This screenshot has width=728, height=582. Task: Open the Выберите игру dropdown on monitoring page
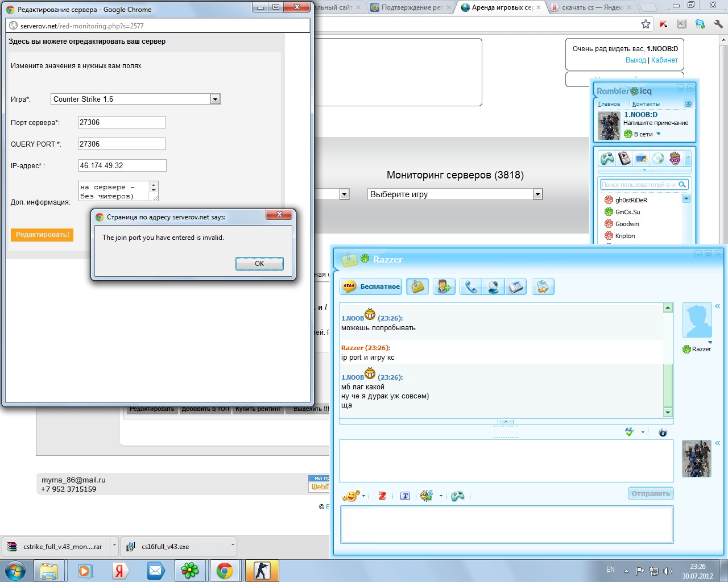click(455, 194)
